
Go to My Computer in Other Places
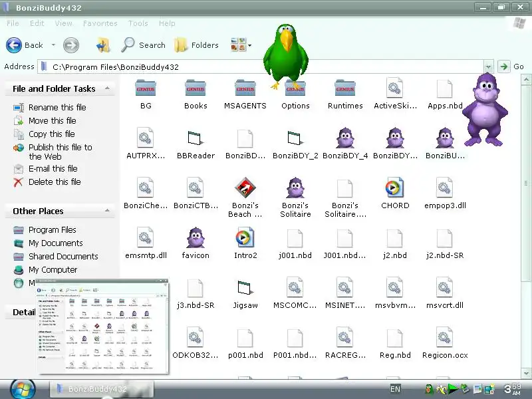45,270
